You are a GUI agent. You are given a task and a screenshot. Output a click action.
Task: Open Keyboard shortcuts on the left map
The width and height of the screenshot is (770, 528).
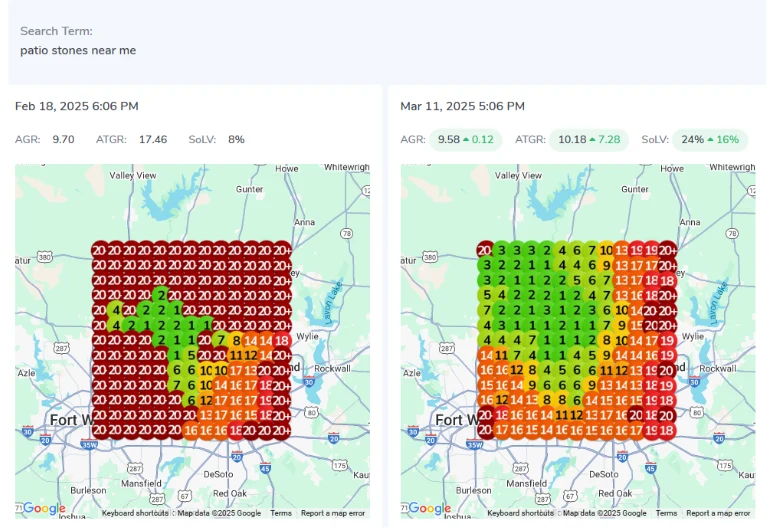pos(134,513)
